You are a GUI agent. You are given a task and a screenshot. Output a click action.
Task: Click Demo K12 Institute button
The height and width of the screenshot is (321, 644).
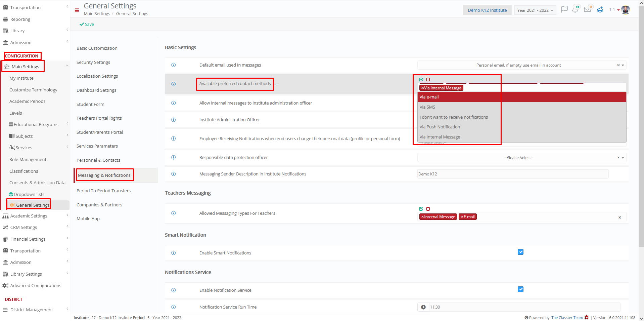[487, 10]
